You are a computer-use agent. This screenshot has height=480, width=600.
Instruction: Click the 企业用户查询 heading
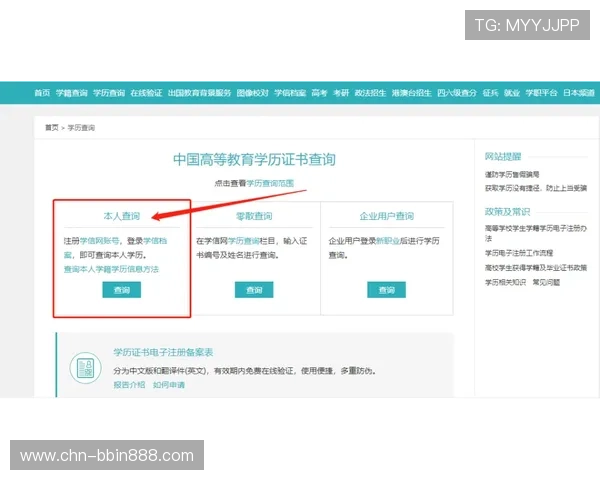[x=386, y=216]
